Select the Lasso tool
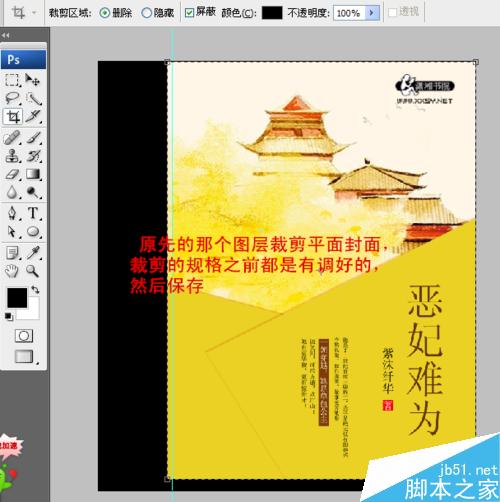500x502 pixels. click(12, 98)
